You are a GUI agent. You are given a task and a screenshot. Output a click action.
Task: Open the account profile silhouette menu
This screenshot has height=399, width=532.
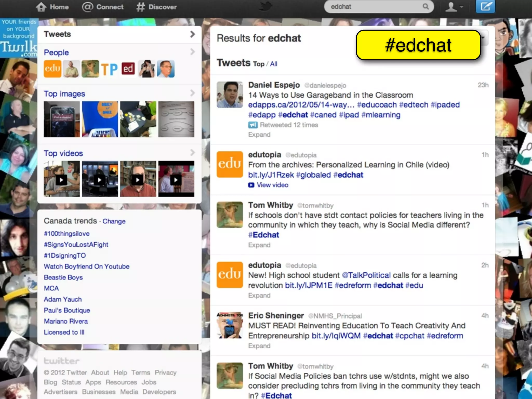pyautogui.click(x=454, y=7)
